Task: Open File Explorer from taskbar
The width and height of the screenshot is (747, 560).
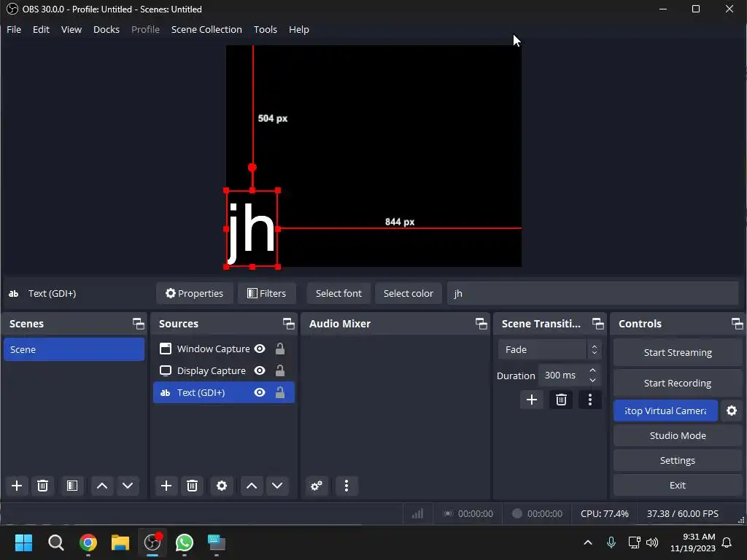Action: [x=120, y=542]
